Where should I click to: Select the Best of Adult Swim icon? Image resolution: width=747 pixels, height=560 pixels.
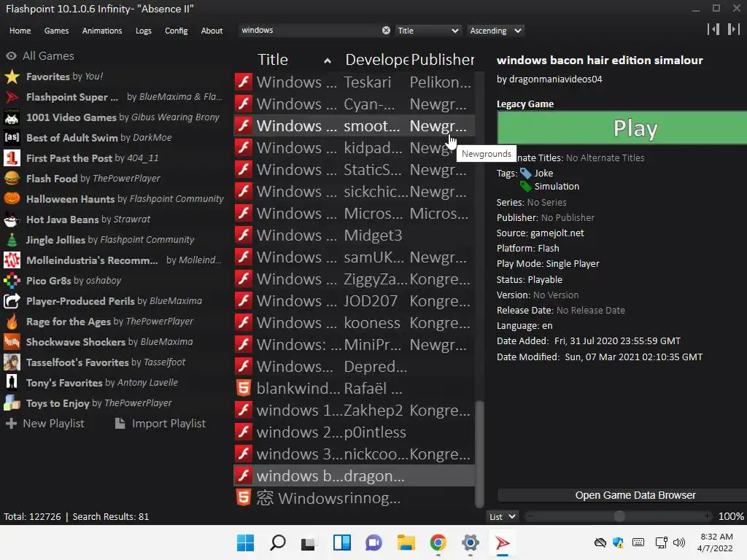coord(12,138)
